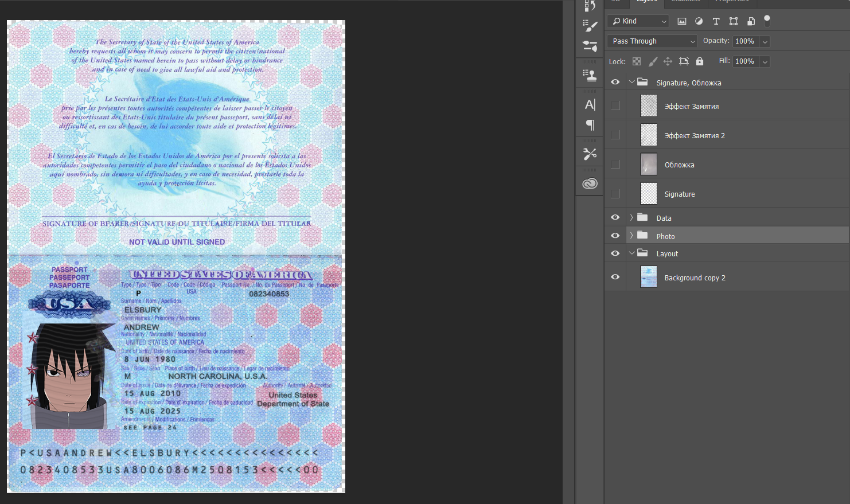Hide the Background copy 2 layer
850x504 pixels.
pyautogui.click(x=615, y=277)
